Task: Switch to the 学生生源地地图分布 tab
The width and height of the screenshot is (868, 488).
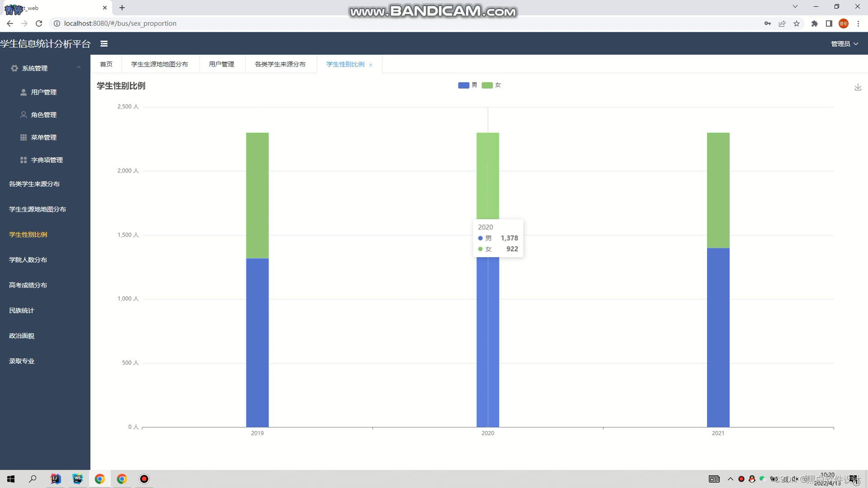Action: click(x=160, y=64)
